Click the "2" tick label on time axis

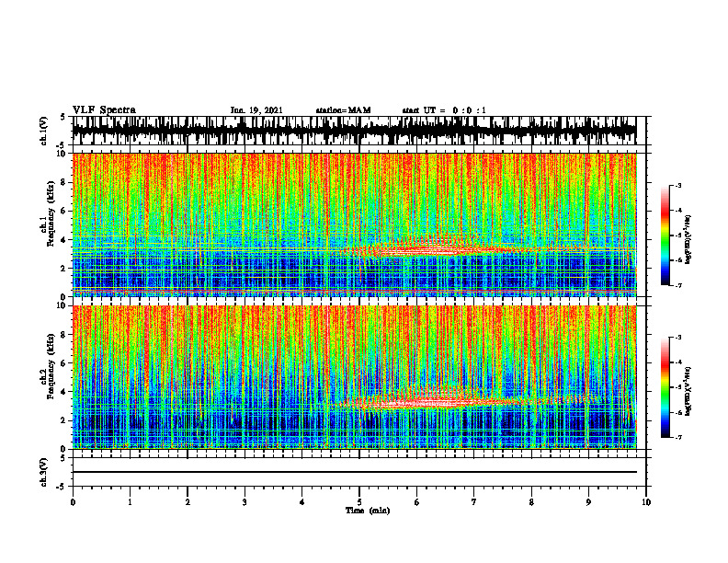(x=188, y=502)
